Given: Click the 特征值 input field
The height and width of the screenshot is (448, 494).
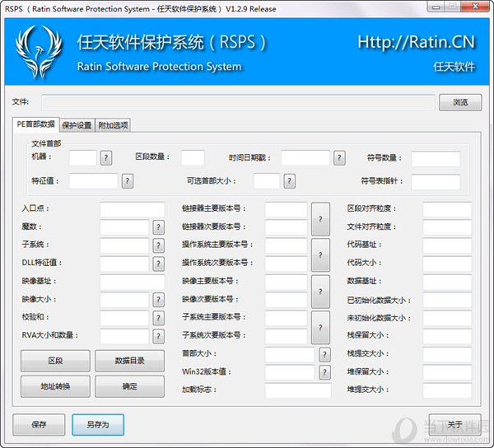Looking at the screenshot, I should (x=93, y=181).
